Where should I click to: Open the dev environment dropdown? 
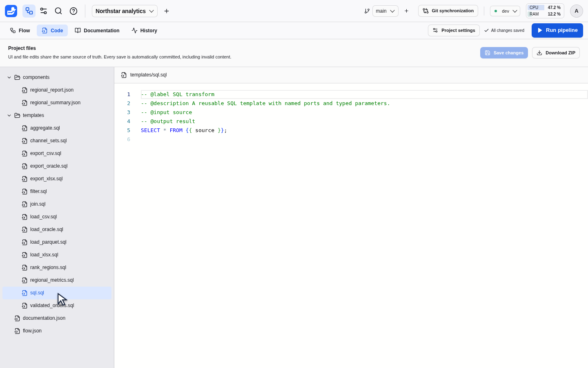(x=505, y=11)
